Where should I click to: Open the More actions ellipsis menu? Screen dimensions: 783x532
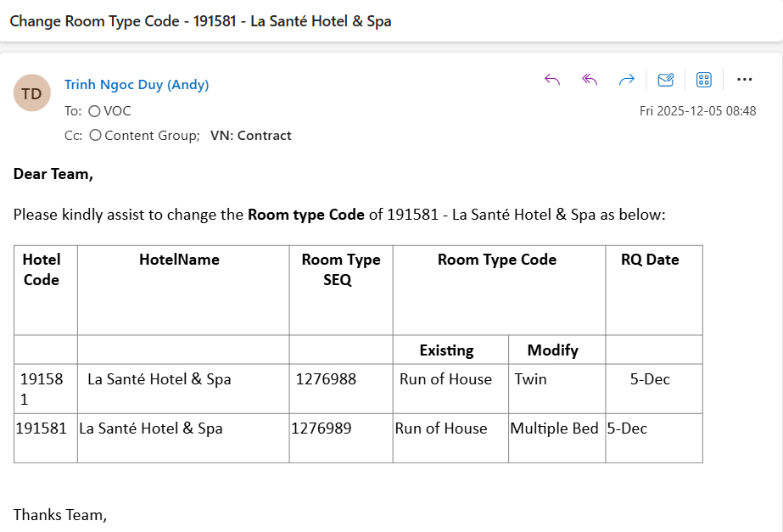745,80
